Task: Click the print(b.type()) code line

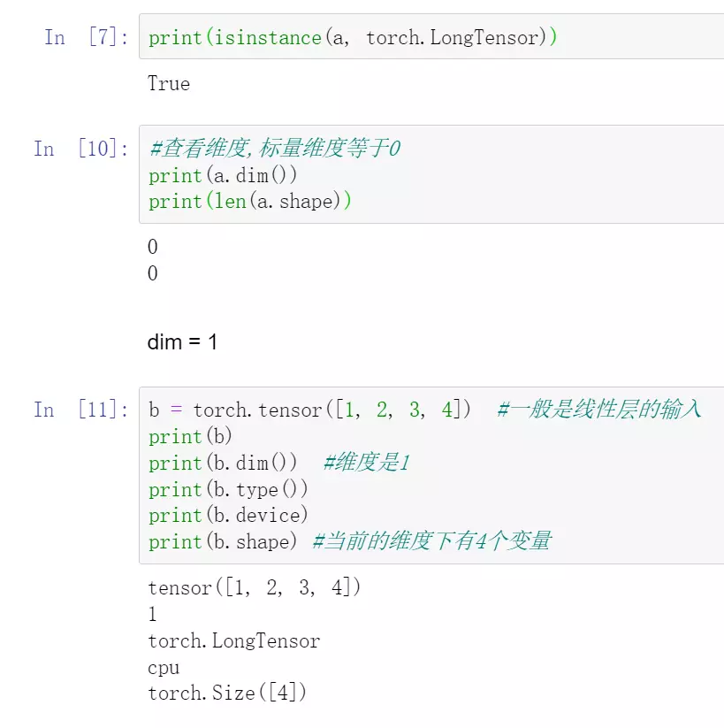Action: [x=228, y=490]
